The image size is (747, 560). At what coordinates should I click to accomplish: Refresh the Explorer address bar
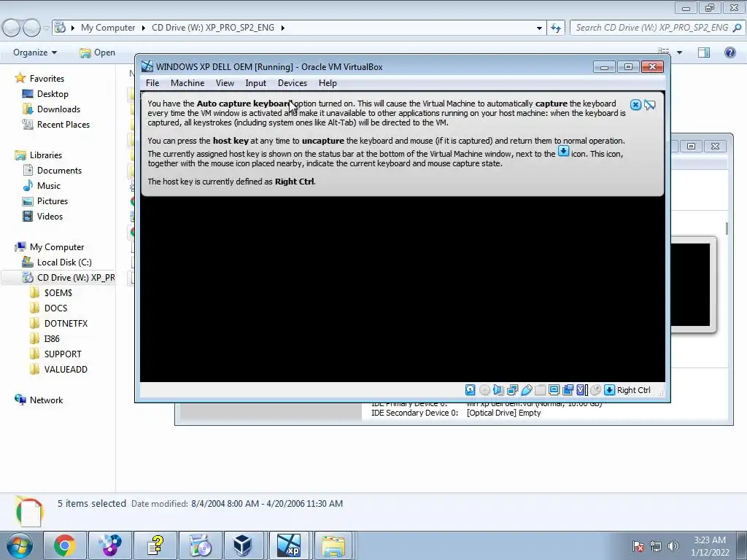point(555,28)
